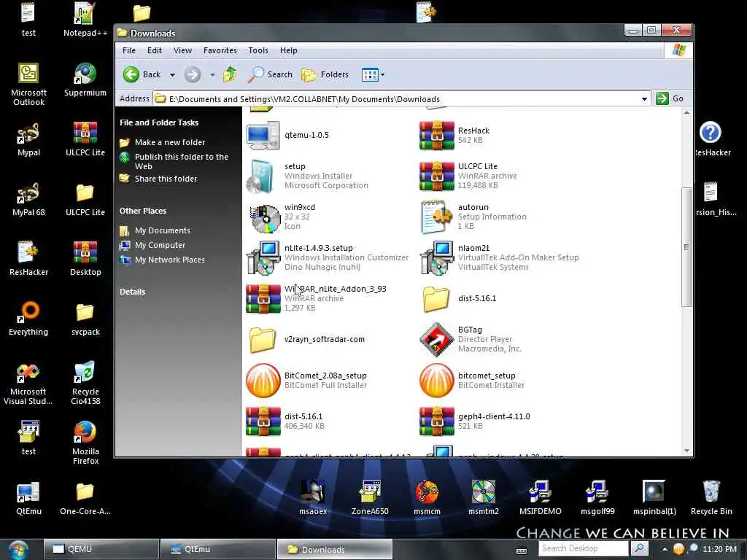
Task: Click Share this folder link
Action: click(166, 179)
